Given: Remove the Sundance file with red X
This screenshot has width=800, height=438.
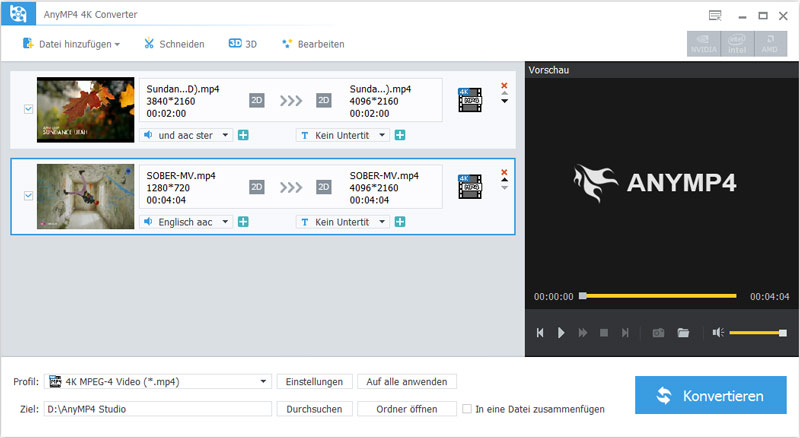Looking at the screenshot, I should pyautogui.click(x=504, y=85).
